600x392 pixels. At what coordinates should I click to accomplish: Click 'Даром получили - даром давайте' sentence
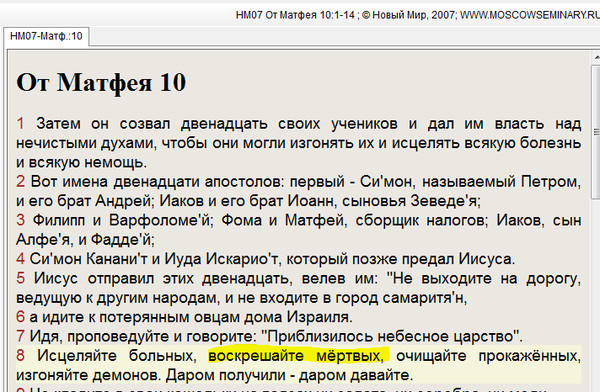[x=289, y=375]
